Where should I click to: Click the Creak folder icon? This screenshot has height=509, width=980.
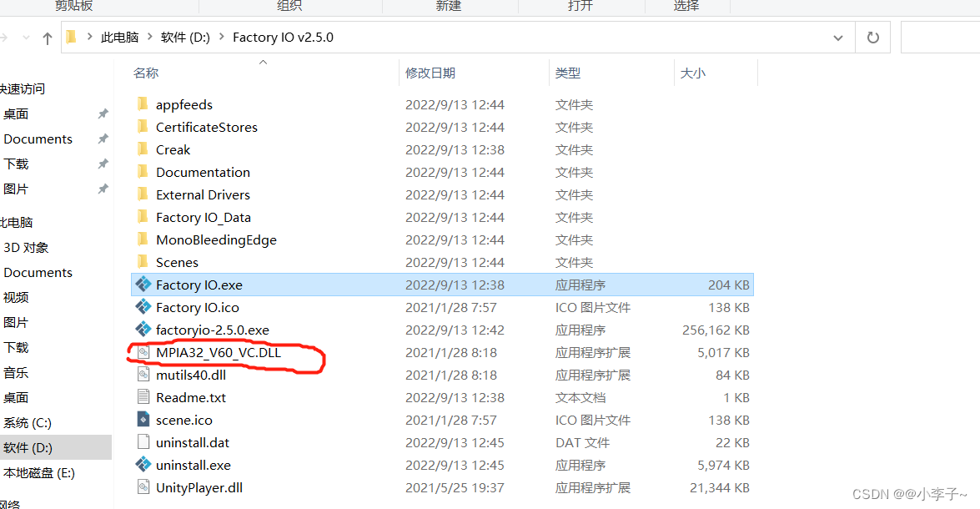(x=143, y=149)
